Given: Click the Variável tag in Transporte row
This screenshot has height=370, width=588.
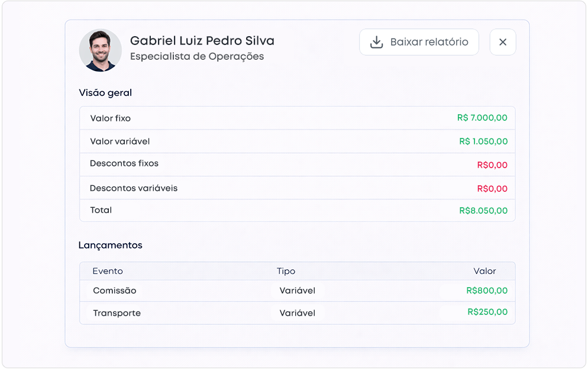Looking at the screenshot, I should pos(298,313).
